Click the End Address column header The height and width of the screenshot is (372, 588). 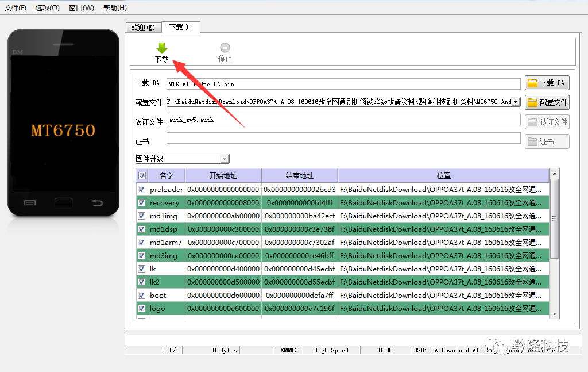coord(300,176)
